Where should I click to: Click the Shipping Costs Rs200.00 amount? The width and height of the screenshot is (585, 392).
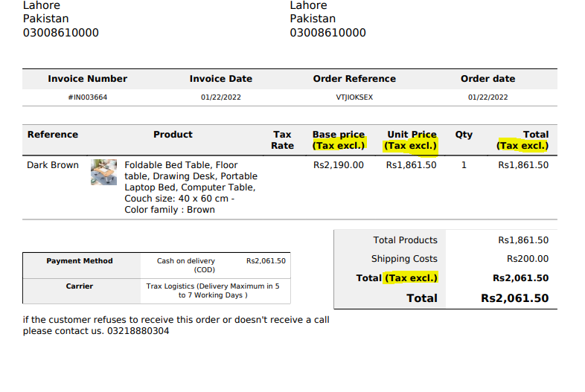pyautogui.click(x=528, y=258)
